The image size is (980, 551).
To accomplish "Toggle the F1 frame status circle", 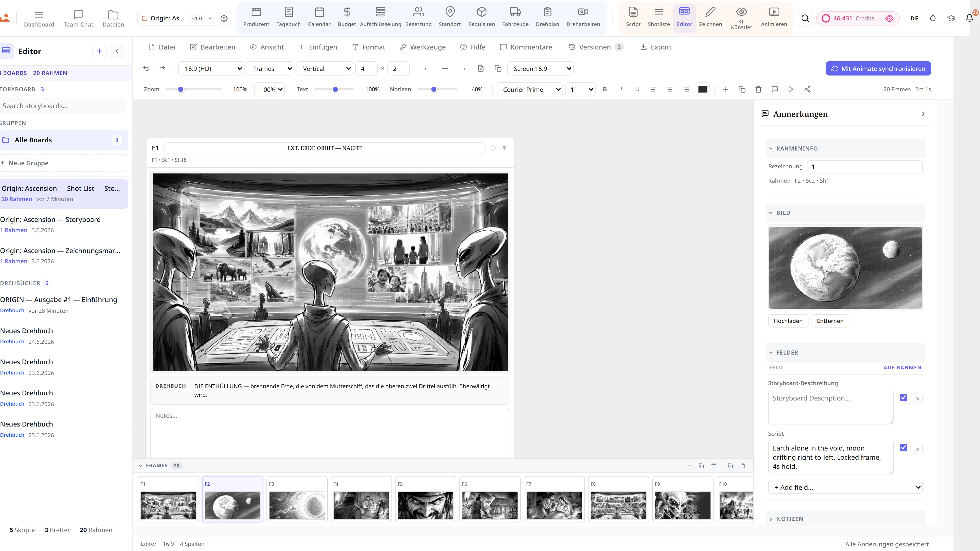I will click(493, 148).
